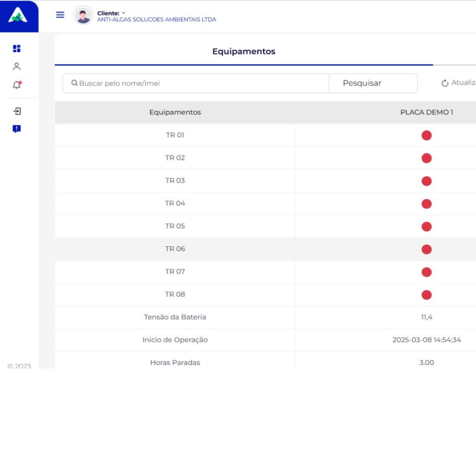The image size is (476, 476).
Task: Select the TR 06 table row
Action: point(175,249)
